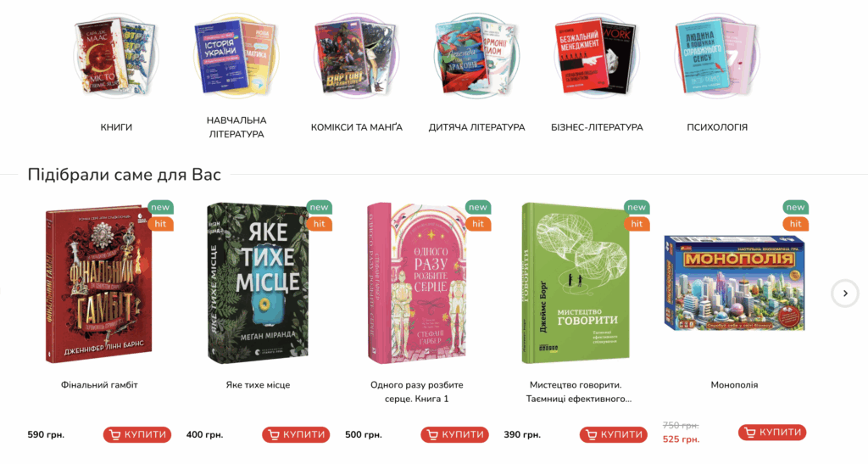Open the Психологія category text label
The height and width of the screenshot is (464, 868).
coord(717,127)
